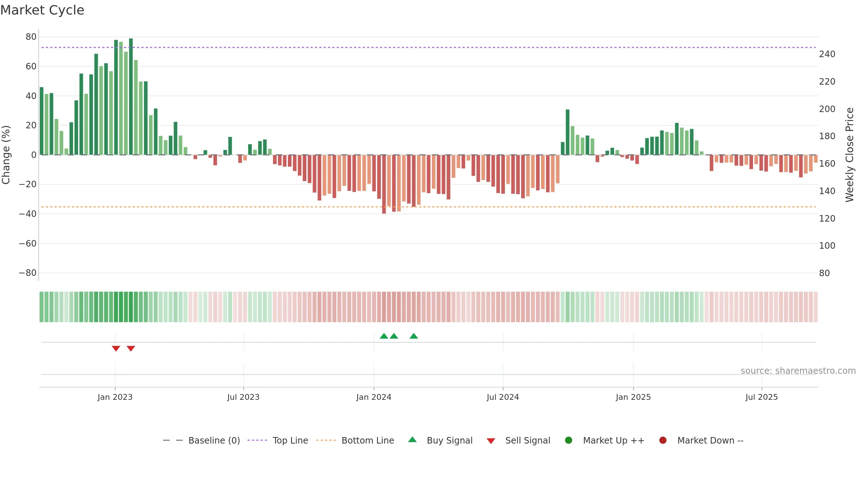Click the Jan 2024 axis label
868x488 pixels.
point(374,397)
